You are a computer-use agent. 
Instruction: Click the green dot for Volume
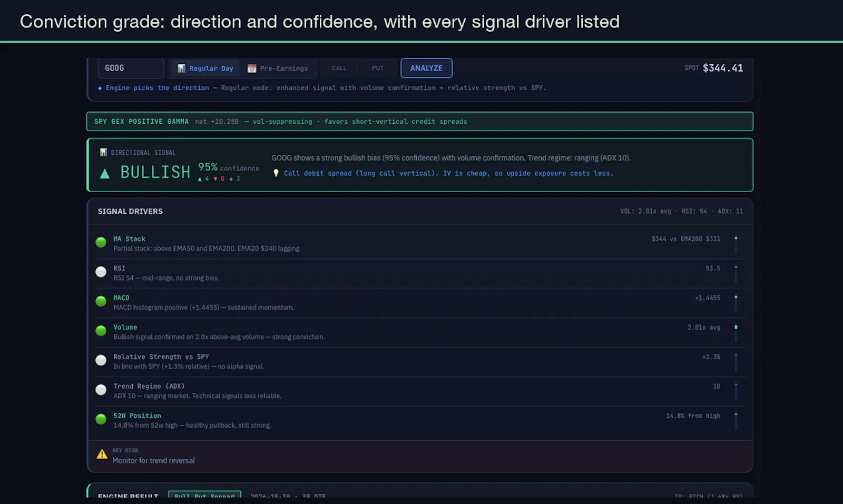pyautogui.click(x=101, y=331)
